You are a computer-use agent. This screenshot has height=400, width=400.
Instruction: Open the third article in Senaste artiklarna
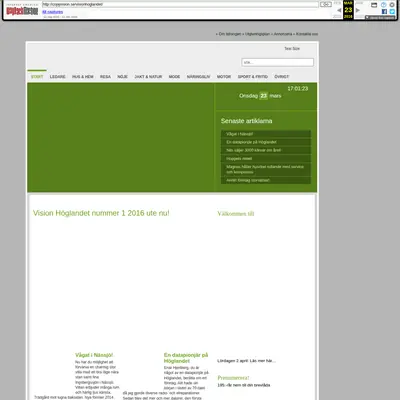click(266, 150)
